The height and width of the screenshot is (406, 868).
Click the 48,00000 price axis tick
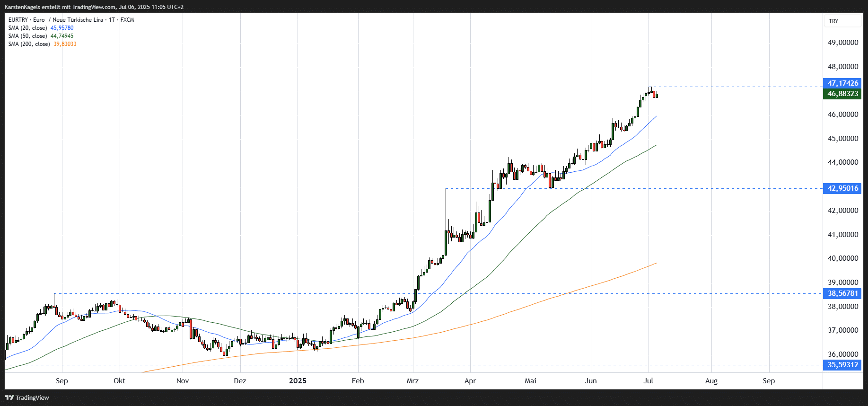843,67
